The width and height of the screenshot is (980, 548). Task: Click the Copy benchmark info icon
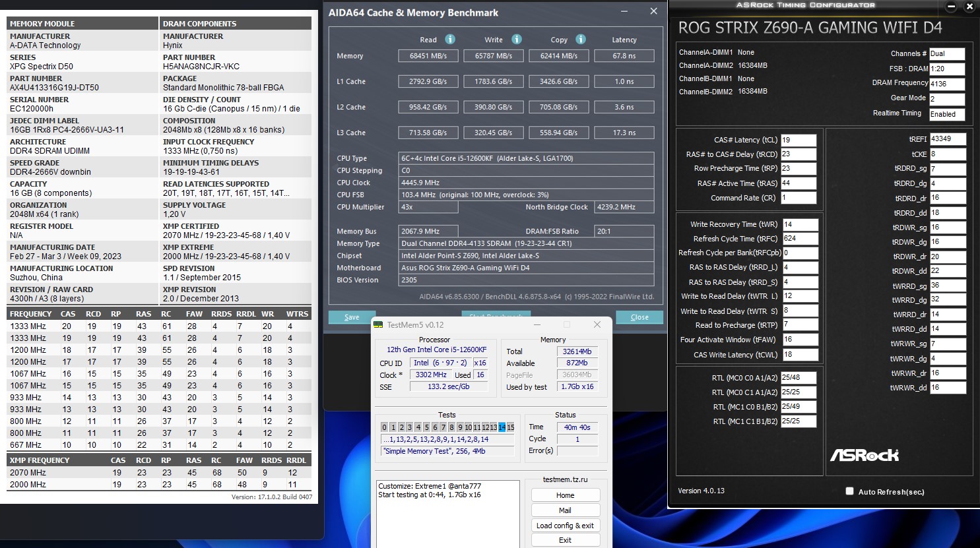point(581,40)
